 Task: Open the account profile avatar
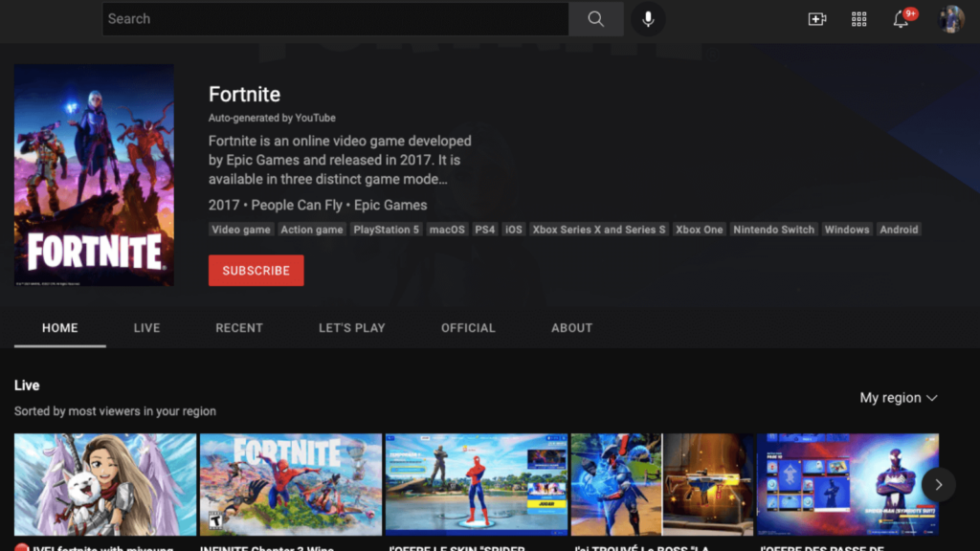point(951,19)
